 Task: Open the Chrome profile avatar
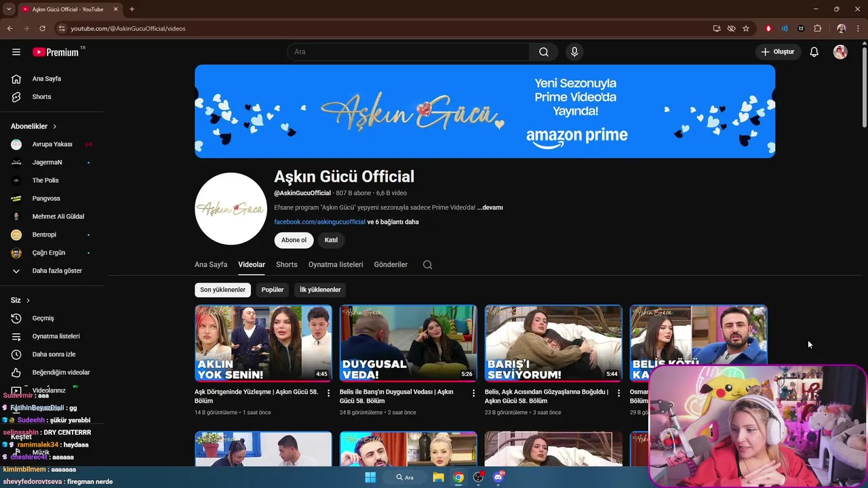842,28
